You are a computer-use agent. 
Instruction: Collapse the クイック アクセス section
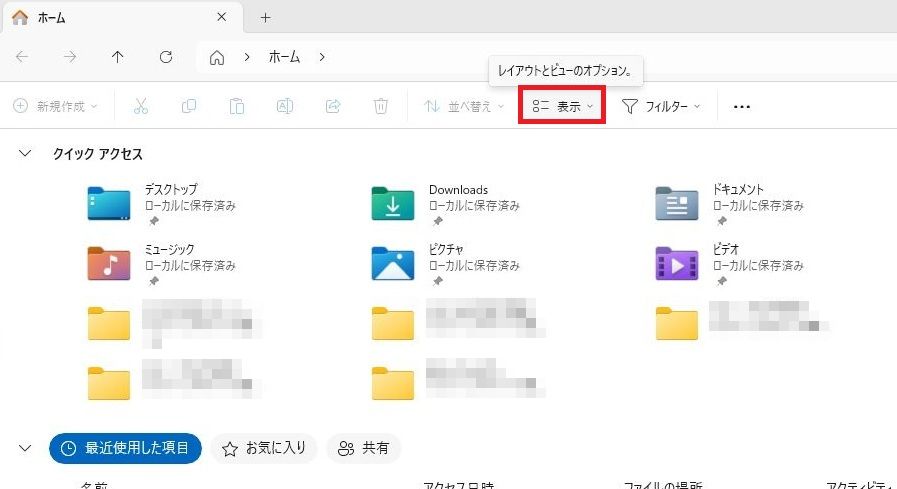point(25,154)
